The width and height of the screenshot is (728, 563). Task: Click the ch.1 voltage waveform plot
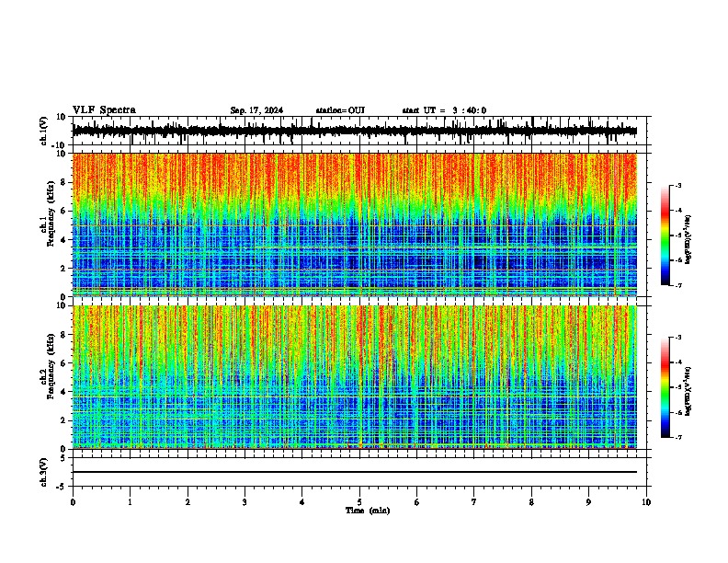(x=355, y=131)
